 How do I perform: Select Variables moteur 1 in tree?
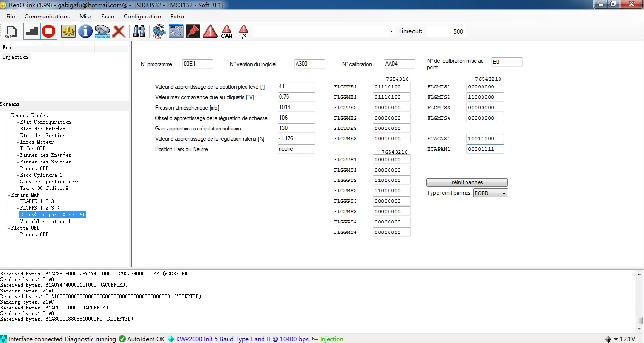point(45,221)
